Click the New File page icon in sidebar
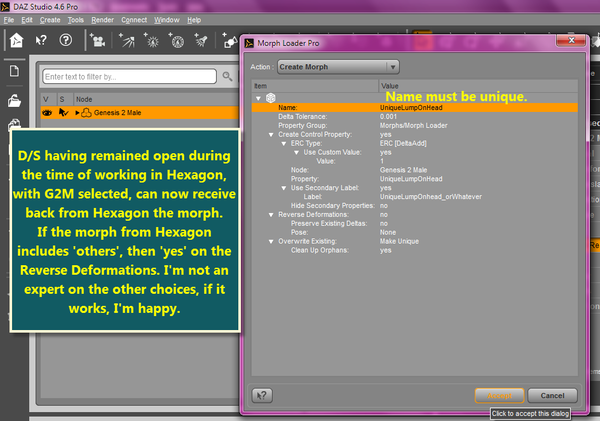The image size is (600, 421). [x=15, y=71]
